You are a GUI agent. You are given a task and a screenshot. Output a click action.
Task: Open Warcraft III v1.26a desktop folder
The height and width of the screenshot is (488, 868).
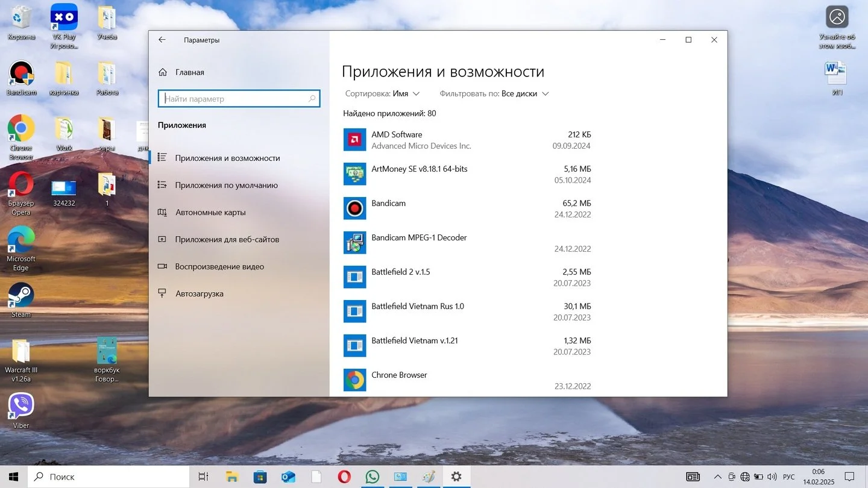[x=21, y=360]
